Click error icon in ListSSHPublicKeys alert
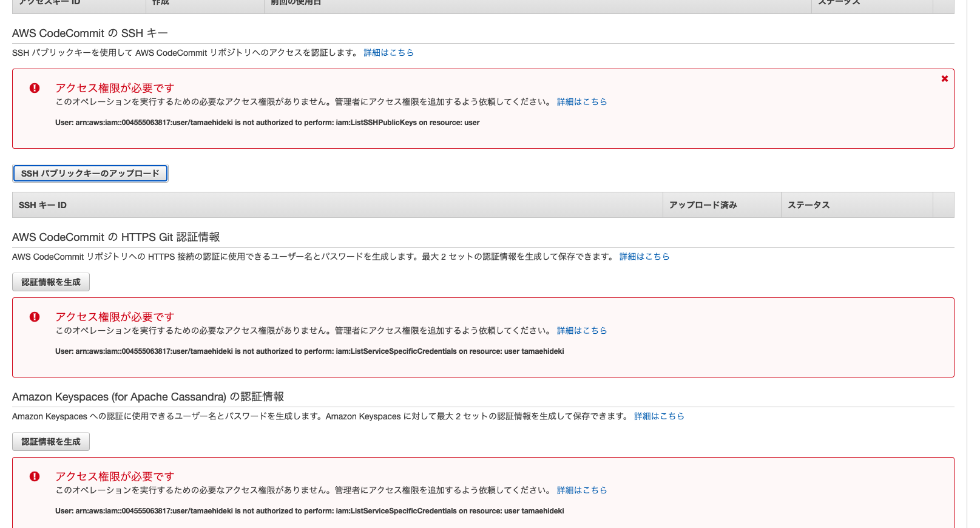 35,88
